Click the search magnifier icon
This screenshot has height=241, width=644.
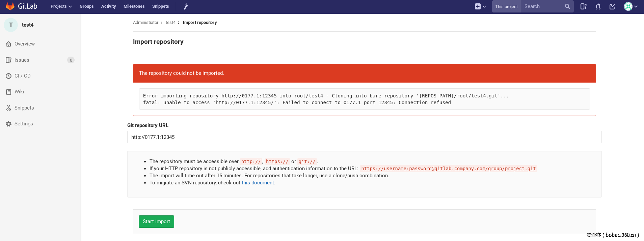click(567, 6)
